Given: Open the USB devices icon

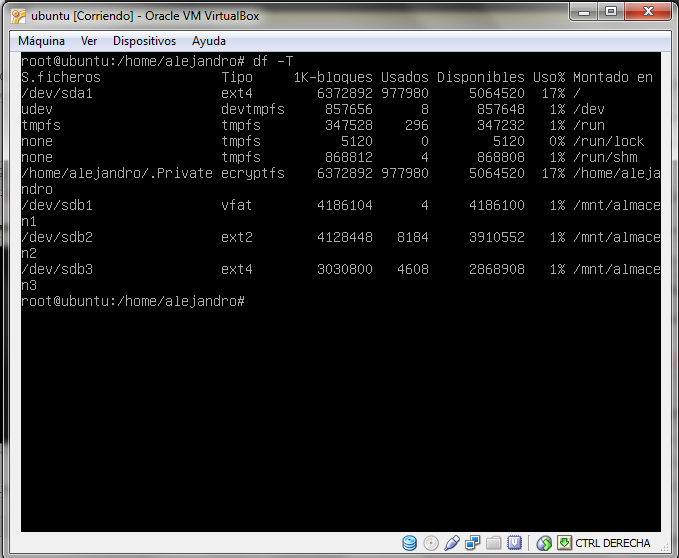Looking at the screenshot, I should click(452, 543).
